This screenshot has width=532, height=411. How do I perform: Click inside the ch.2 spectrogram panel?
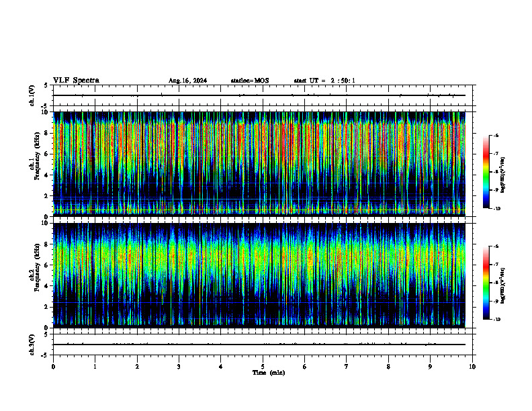(x=259, y=275)
